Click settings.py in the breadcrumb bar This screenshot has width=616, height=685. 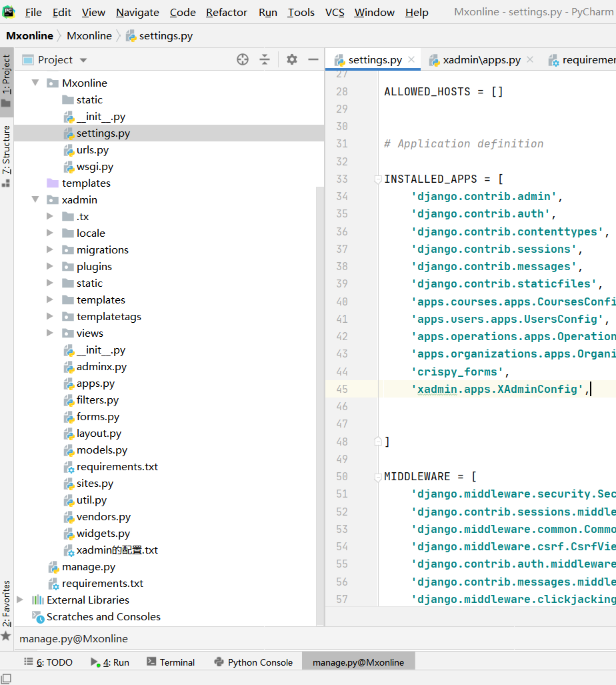coord(160,36)
